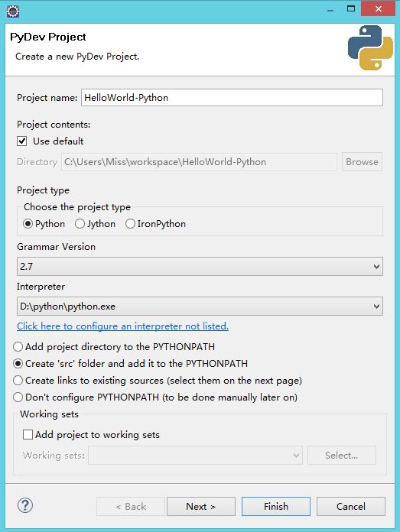Go to the Next page
Image resolution: width=400 pixels, height=532 pixels.
coord(201,507)
